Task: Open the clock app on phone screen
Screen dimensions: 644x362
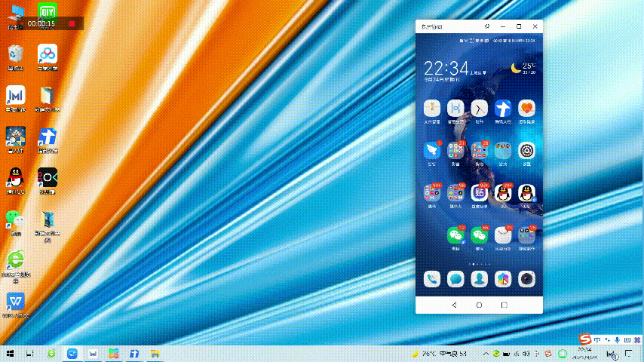Action: (x=479, y=109)
